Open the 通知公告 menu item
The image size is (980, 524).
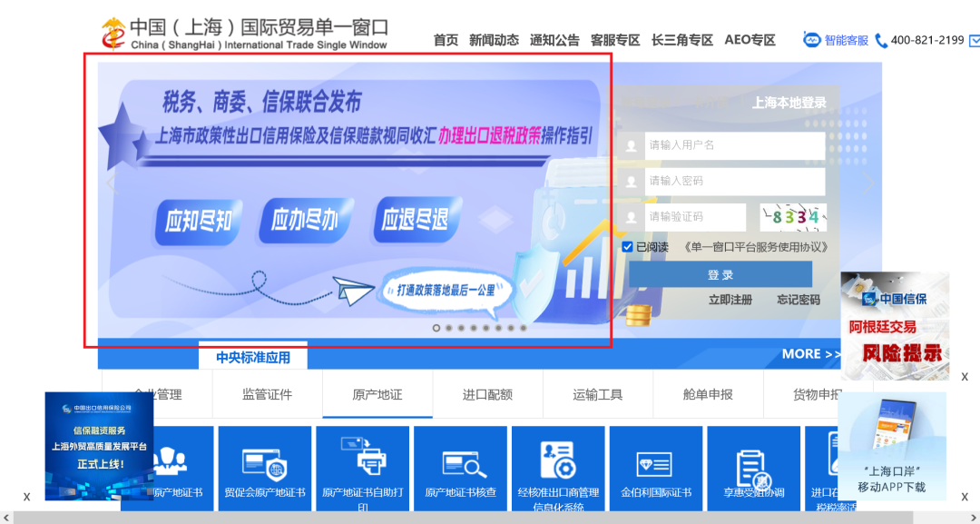pos(555,40)
